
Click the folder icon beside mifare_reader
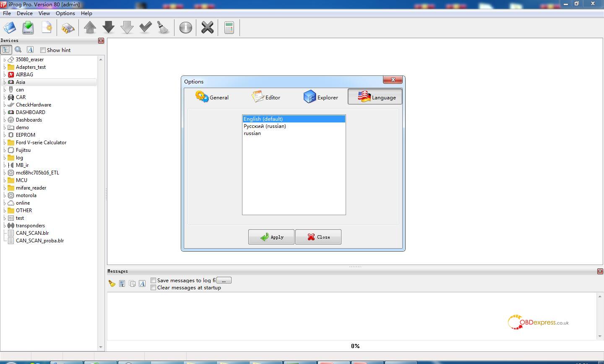(11, 187)
